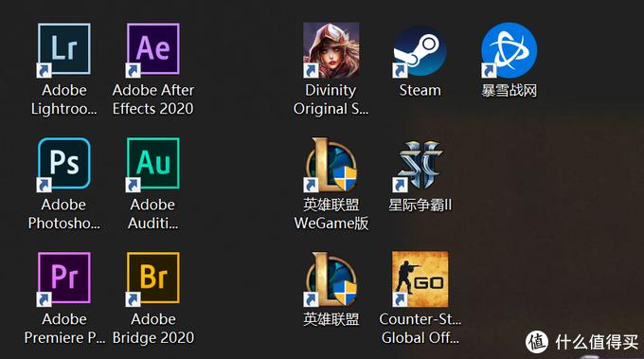Select the Adobe Bridge 2020 Br icon

(x=153, y=278)
